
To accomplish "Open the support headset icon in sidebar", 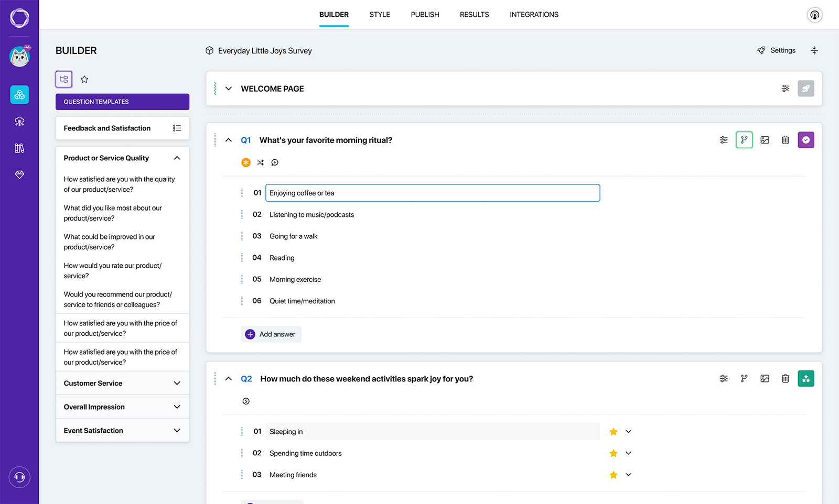I will click(19, 477).
